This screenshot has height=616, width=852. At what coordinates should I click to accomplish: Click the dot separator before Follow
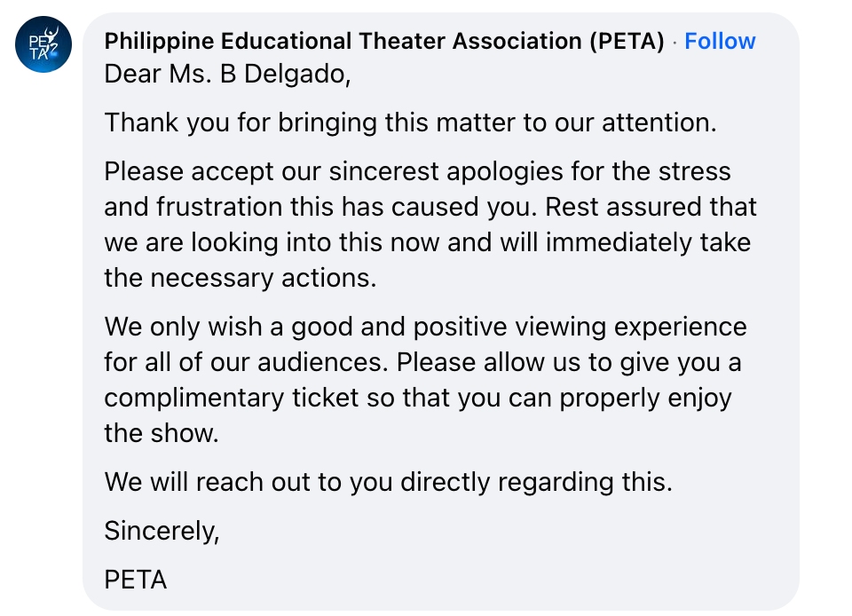(x=674, y=43)
